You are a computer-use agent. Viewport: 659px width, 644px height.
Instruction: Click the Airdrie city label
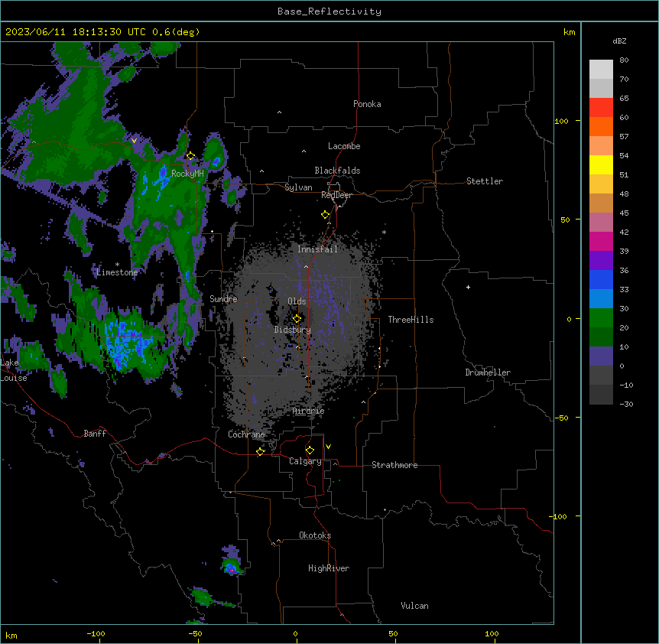coord(309,411)
